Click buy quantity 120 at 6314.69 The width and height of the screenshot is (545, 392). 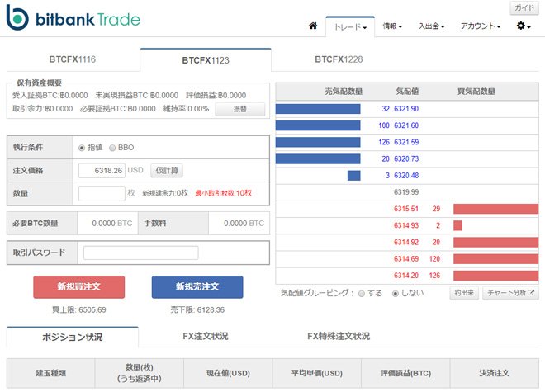pos(434,259)
